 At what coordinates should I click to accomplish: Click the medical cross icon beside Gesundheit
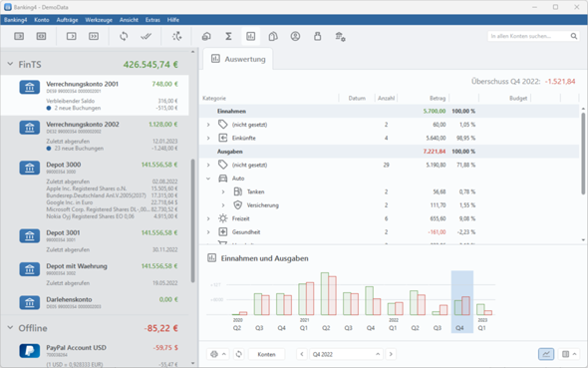click(223, 231)
